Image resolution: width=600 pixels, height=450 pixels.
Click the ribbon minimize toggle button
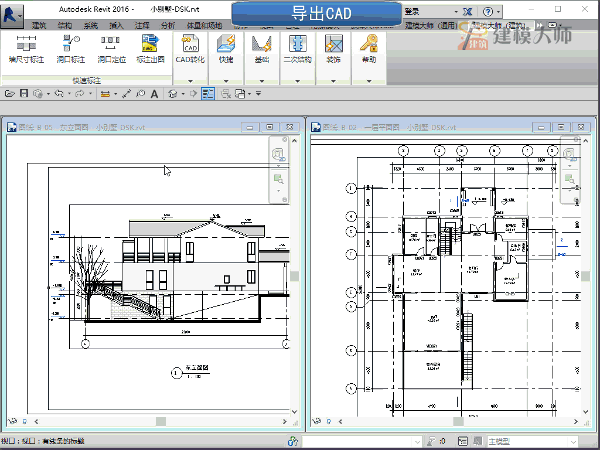click(x=553, y=25)
